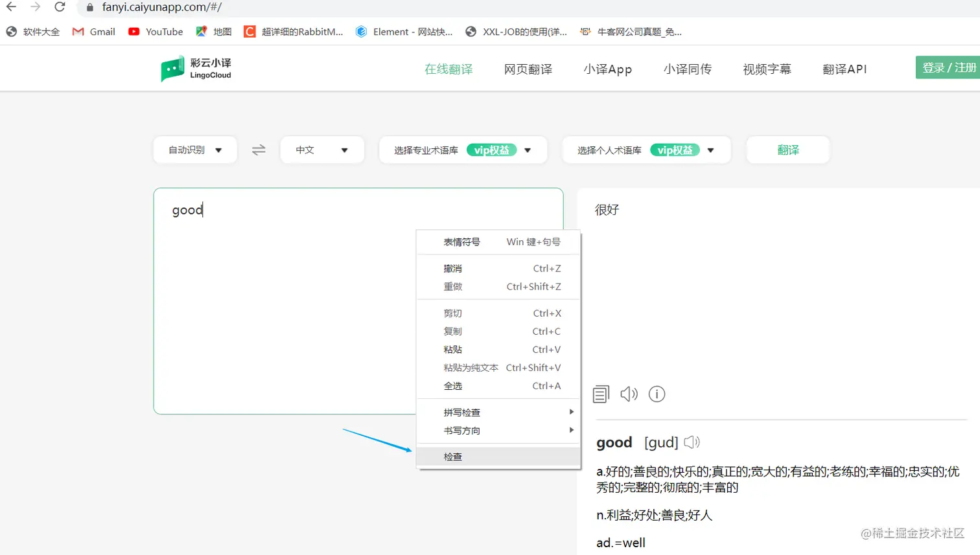Click the dictionary headword good
The height and width of the screenshot is (555, 980).
pos(614,443)
